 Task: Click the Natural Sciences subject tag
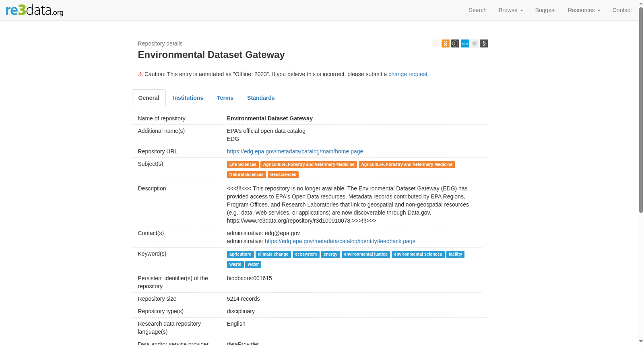coord(246,175)
